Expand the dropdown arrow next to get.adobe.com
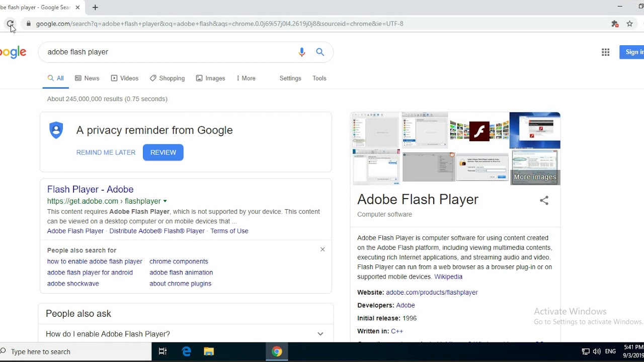The image size is (644, 362). (x=165, y=201)
